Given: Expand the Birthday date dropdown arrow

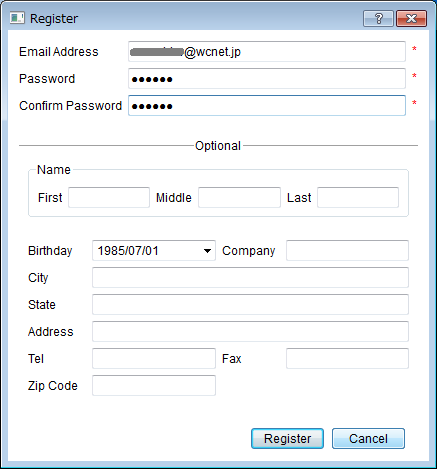Looking at the screenshot, I should 207,251.
